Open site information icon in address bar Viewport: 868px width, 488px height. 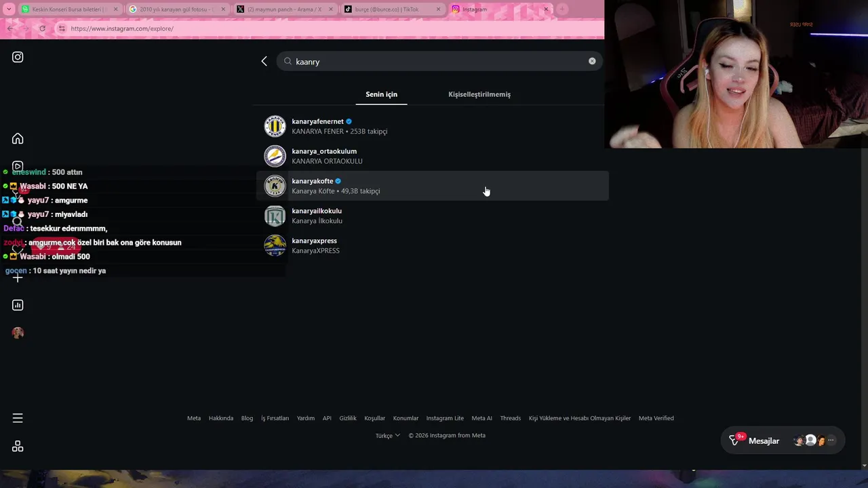click(62, 28)
